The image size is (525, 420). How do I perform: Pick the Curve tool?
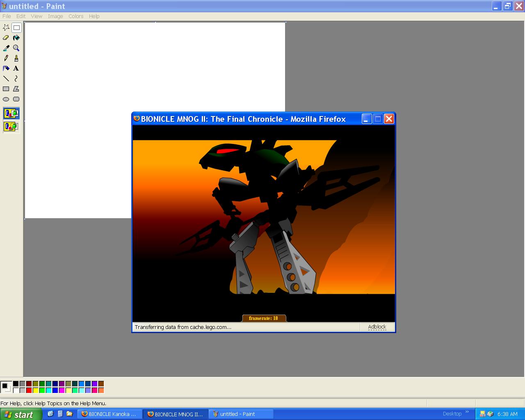click(16, 79)
